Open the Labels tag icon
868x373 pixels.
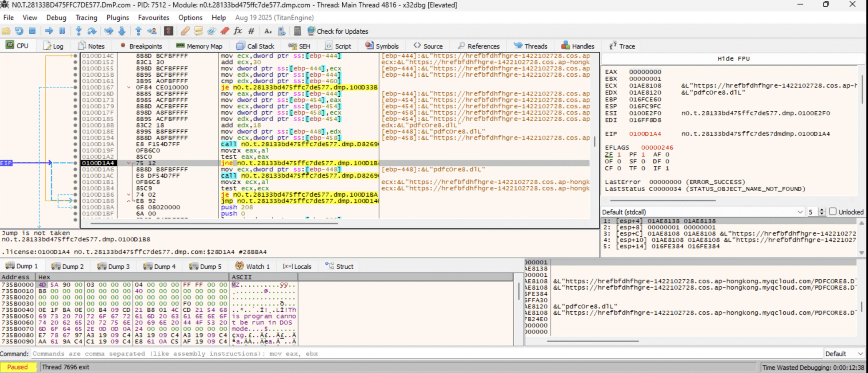212,31
